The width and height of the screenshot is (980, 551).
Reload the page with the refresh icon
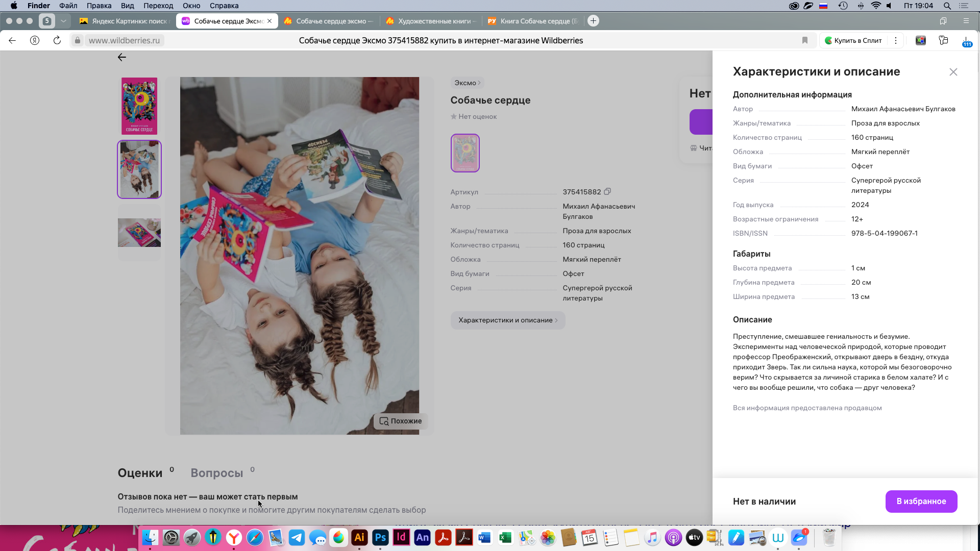pos(57,40)
